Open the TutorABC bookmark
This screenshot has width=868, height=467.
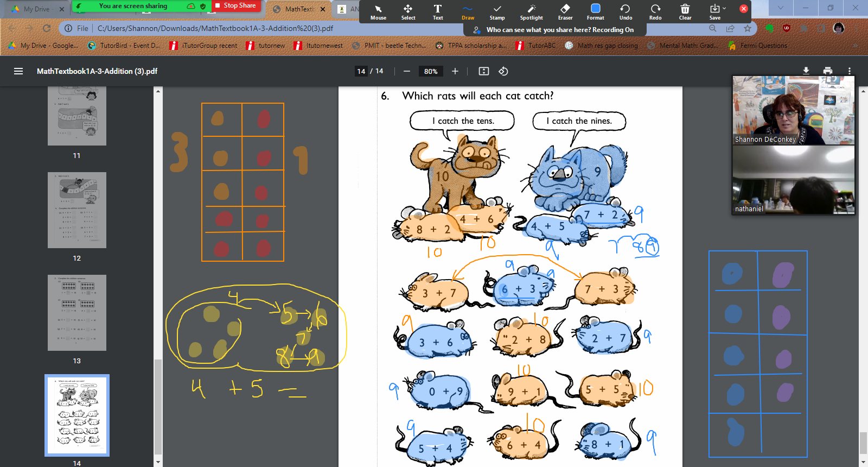tap(535, 46)
